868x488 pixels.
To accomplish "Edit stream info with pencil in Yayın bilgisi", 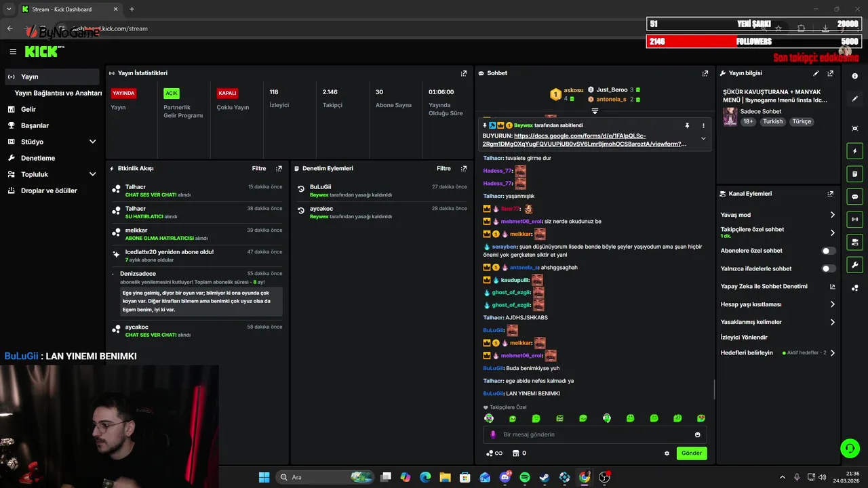I will [x=816, y=73].
